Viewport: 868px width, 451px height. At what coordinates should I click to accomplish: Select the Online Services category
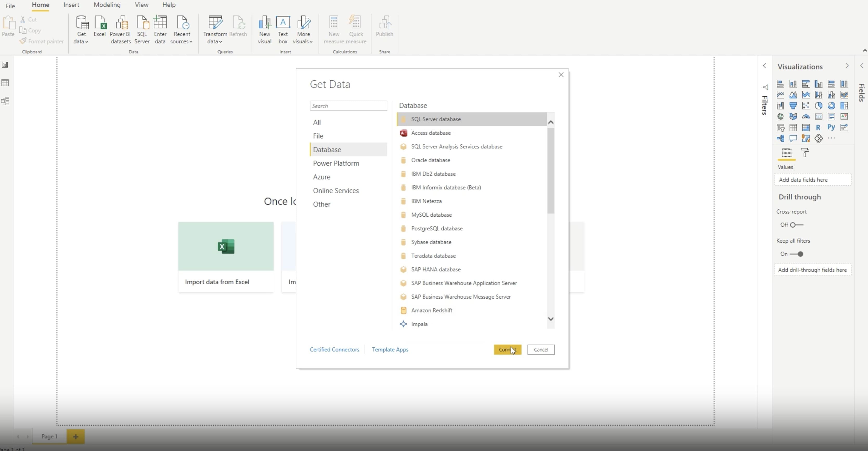pos(348,190)
